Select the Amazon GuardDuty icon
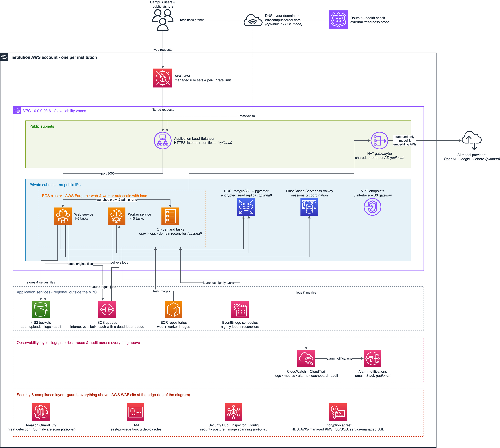The height and width of the screenshot is (448, 500). (x=41, y=412)
